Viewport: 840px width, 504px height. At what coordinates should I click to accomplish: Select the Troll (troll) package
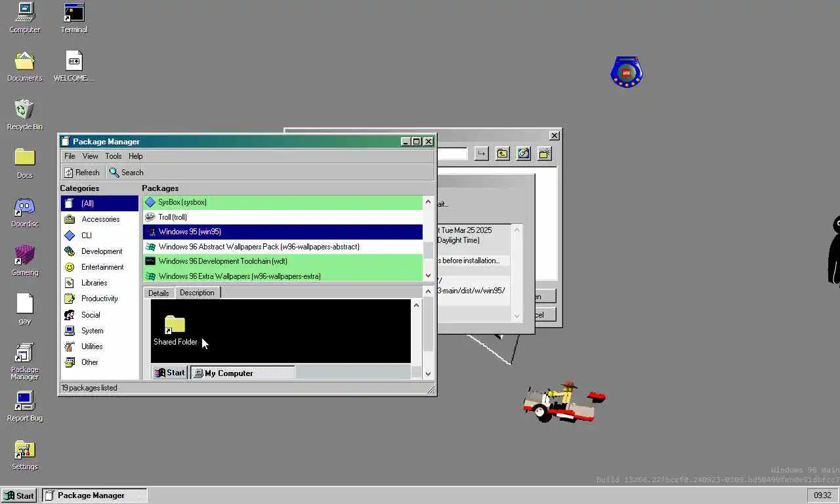pos(283,217)
